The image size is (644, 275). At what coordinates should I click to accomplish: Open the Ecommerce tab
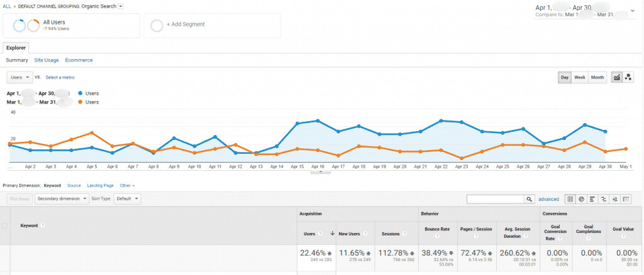[79, 60]
